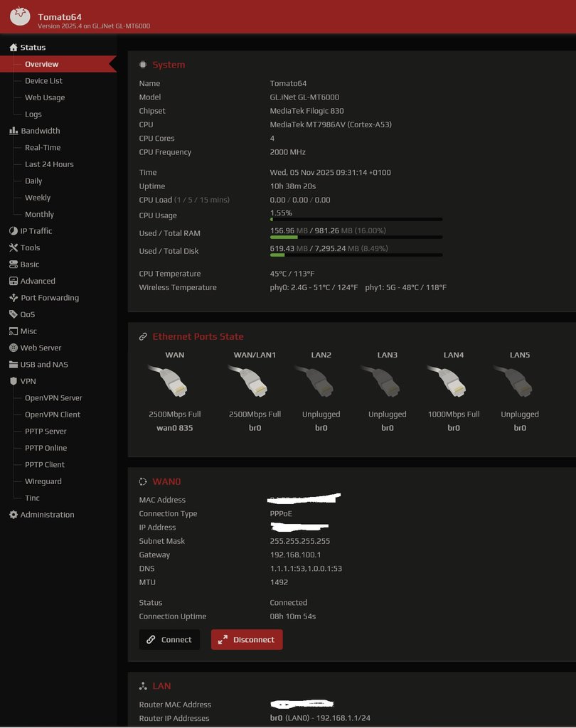Image resolution: width=576 pixels, height=728 pixels.
Task: Collapse the Bandwidth menu section
Action: tap(41, 131)
